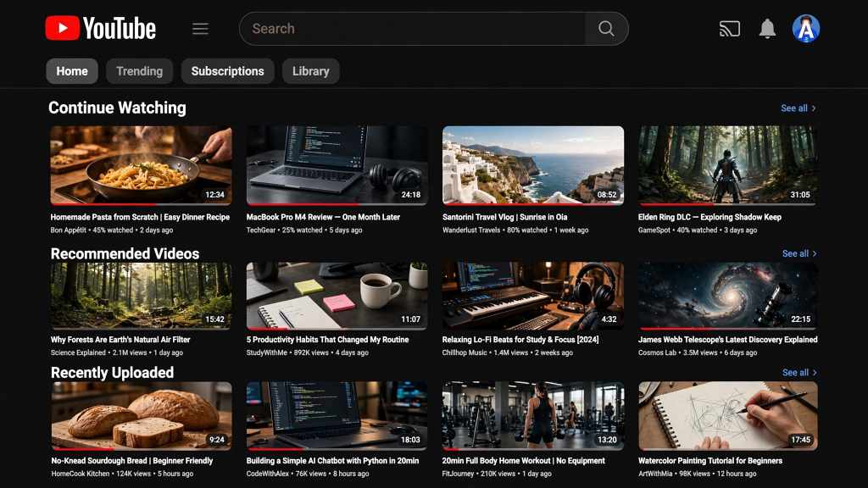Click the Search text field

click(413, 29)
